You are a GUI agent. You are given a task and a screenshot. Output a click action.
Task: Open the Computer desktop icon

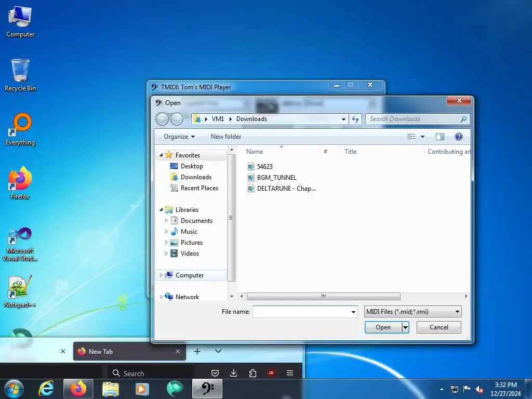pyautogui.click(x=20, y=22)
